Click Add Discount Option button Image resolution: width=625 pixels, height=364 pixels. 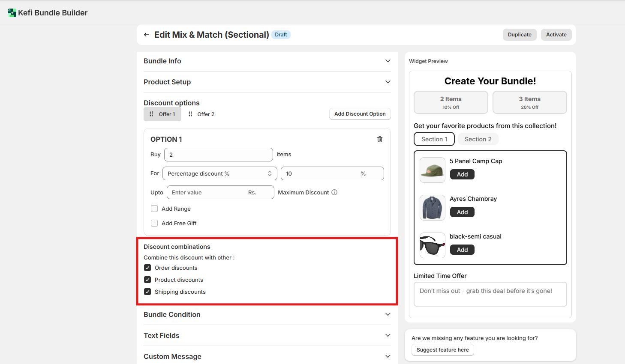pyautogui.click(x=360, y=114)
